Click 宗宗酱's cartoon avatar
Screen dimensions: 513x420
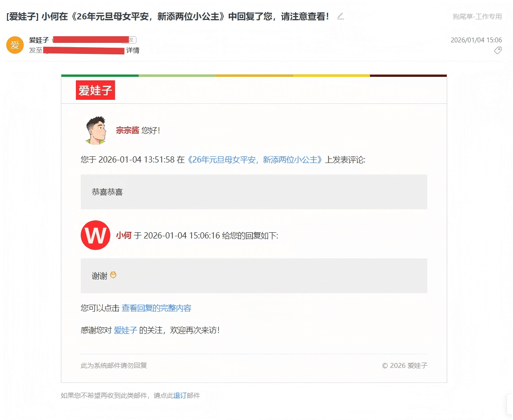(95, 130)
